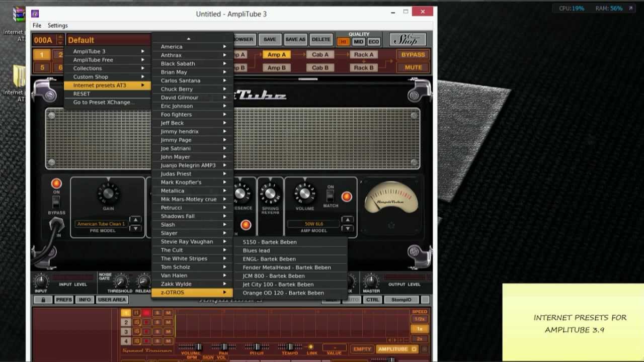Expand the Metallica presets submenu
The image size is (644, 362).
tap(192, 191)
